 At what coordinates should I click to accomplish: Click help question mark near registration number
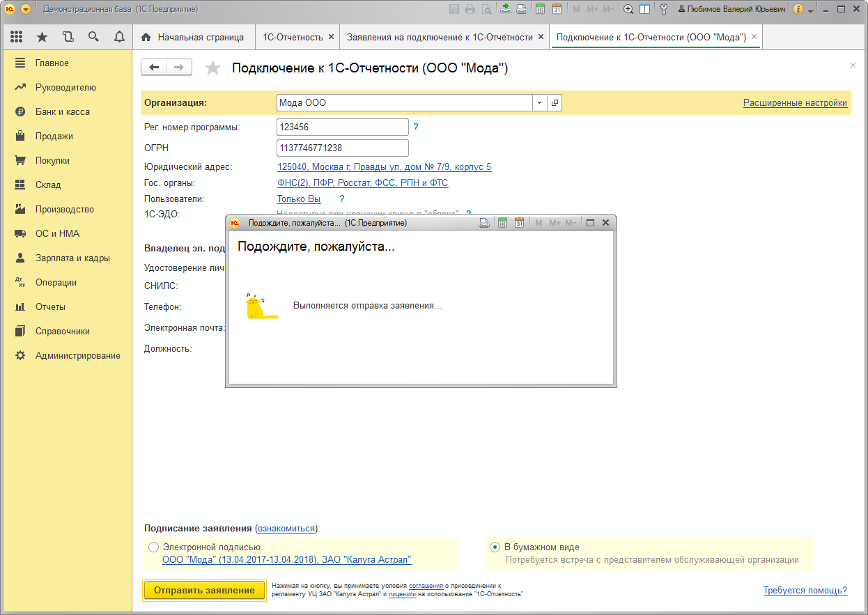[x=416, y=127]
